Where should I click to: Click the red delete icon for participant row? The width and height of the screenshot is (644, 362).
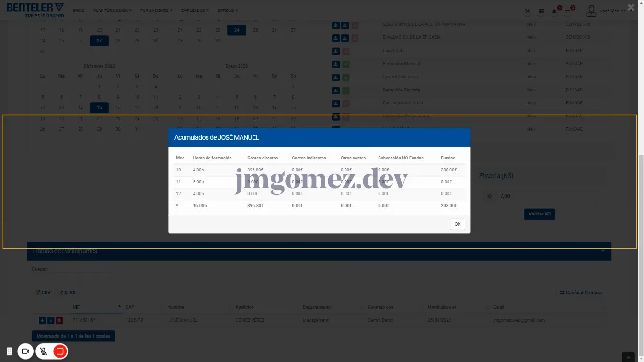tap(59, 320)
